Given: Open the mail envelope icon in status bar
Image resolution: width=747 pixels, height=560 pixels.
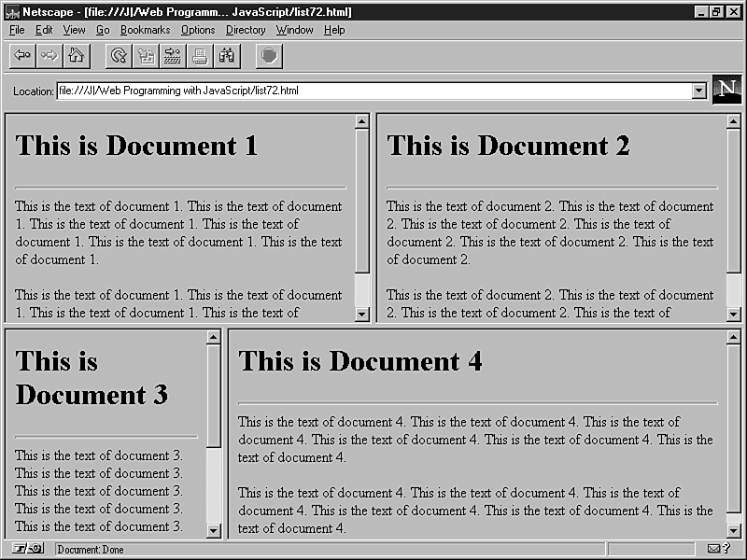Looking at the screenshot, I should click(x=715, y=549).
